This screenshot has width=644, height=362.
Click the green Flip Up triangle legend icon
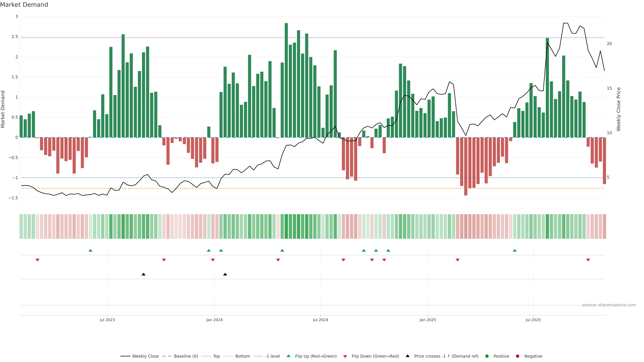[x=288, y=356]
